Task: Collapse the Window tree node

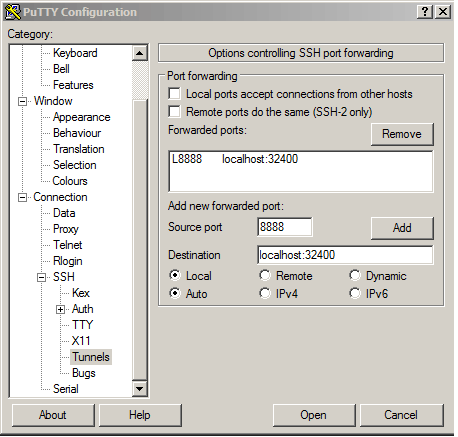Action: 22,101
